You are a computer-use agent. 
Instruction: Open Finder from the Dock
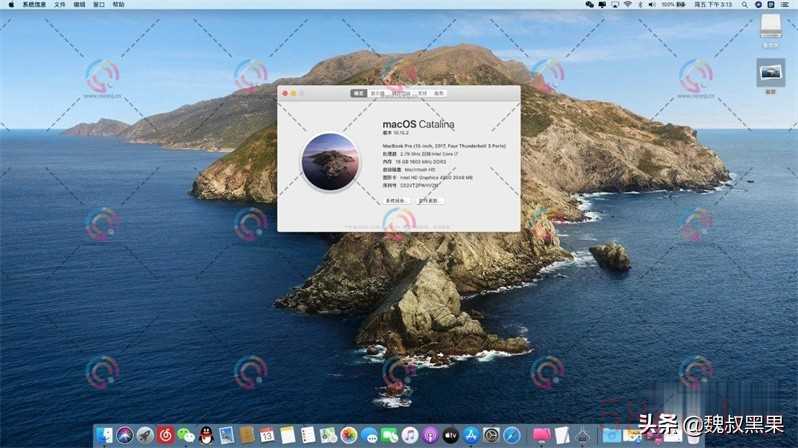[104, 436]
